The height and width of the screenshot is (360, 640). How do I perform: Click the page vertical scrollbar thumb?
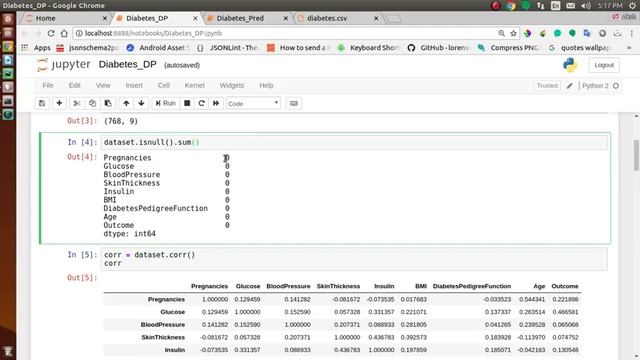636,155
